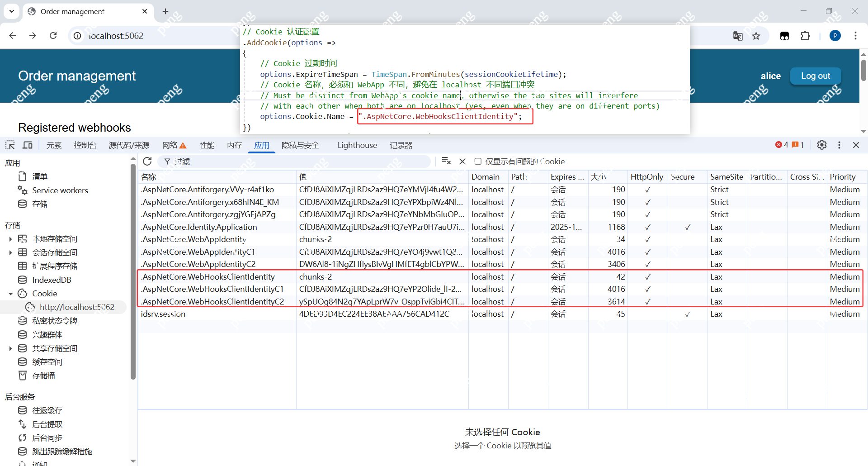Select http://localhost:5062 under Cookie
The height and width of the screenshot is (466, 868).
point(77,307)
